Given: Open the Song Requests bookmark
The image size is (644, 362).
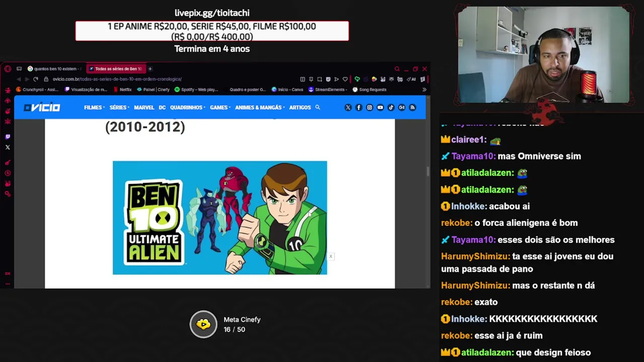Looking at the screenshot, I should click(370, 89).
